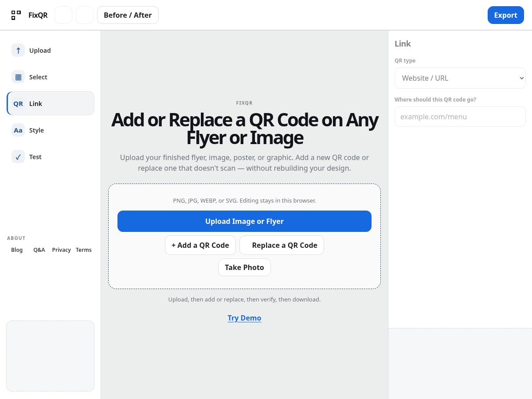Click the Upload arrow icon in sidebar

click(x=18, y=51)
